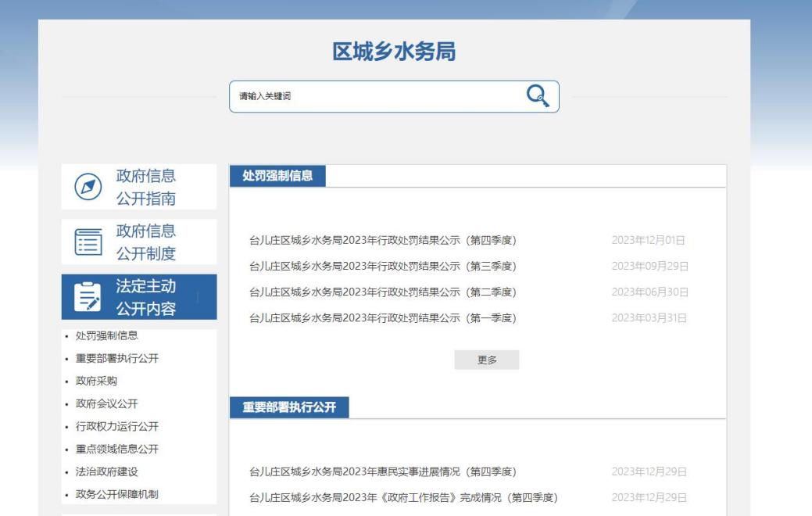The width and height of the screenshot is (812, 516).
Task: Click the 区城乡水务局 page title
Action: [x=394, y=52]
